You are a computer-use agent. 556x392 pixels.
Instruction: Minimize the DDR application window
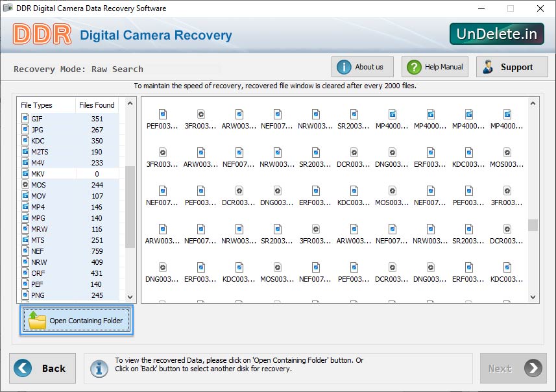pyautogui.click(x=481, y=8)
